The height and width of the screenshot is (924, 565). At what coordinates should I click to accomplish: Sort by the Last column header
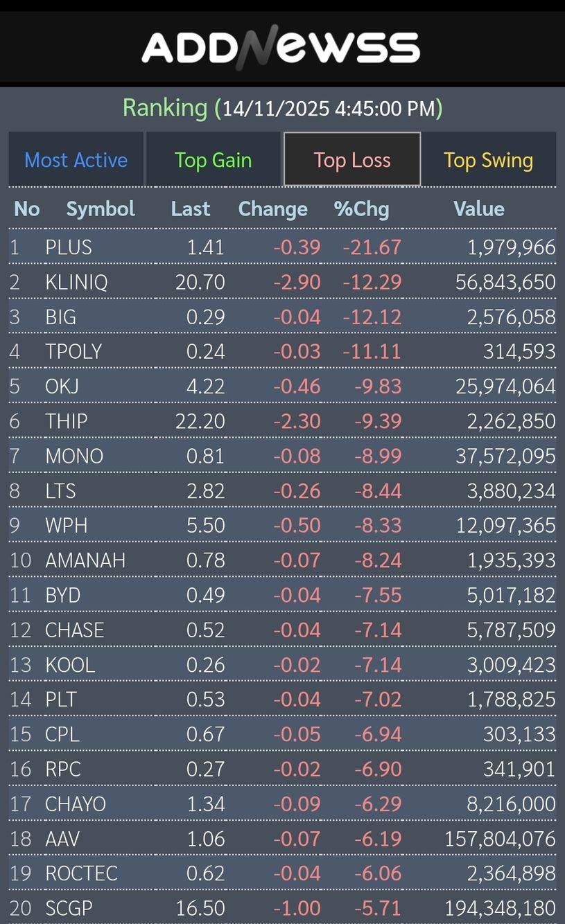point(191,208)
